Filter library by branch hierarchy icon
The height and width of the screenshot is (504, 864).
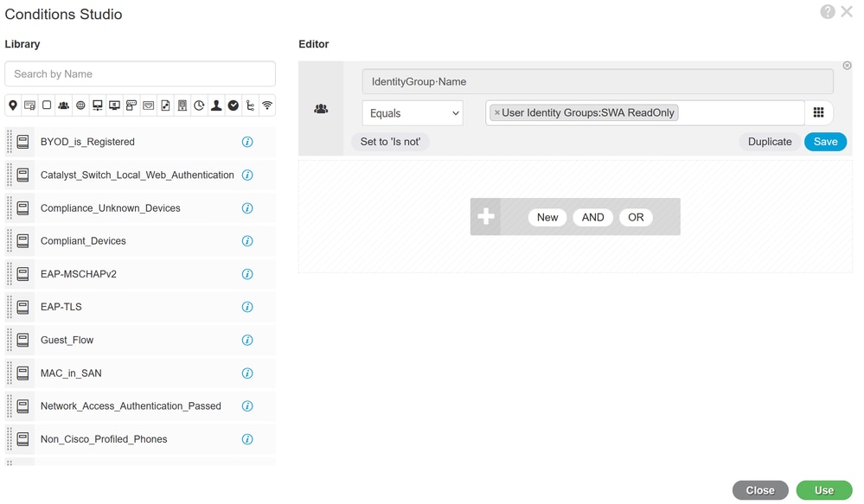250,105
